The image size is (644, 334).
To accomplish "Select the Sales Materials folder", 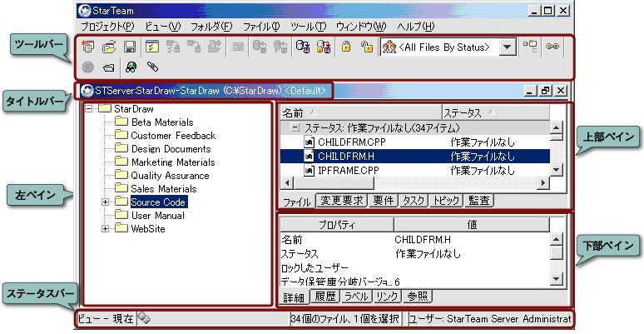I will click(164, 189).
